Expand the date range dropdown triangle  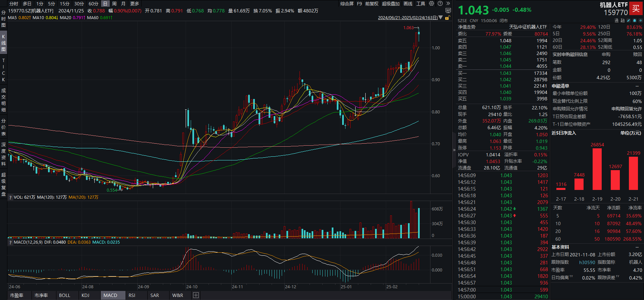pyautogui.click(x=441, y=18)
